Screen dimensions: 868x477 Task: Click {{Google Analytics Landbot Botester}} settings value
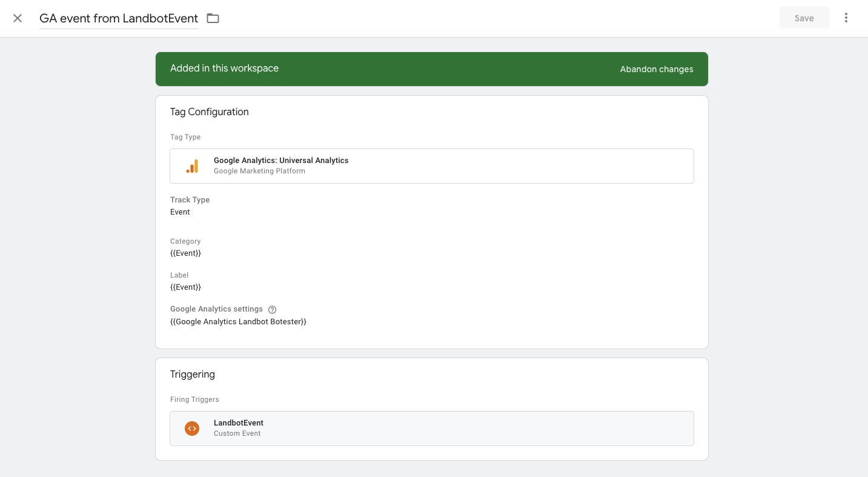(238, 322)
